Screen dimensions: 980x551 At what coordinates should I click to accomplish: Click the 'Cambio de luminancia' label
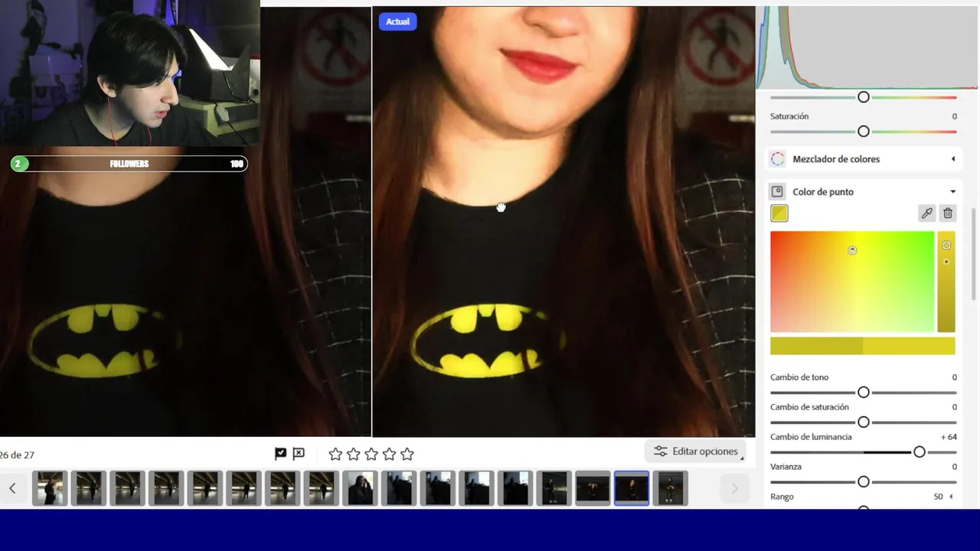811,437
